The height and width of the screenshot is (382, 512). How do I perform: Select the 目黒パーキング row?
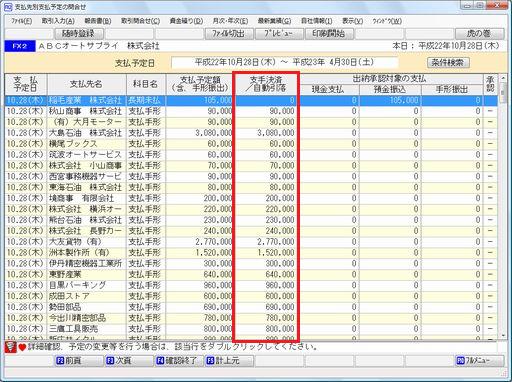click(251, 285)
